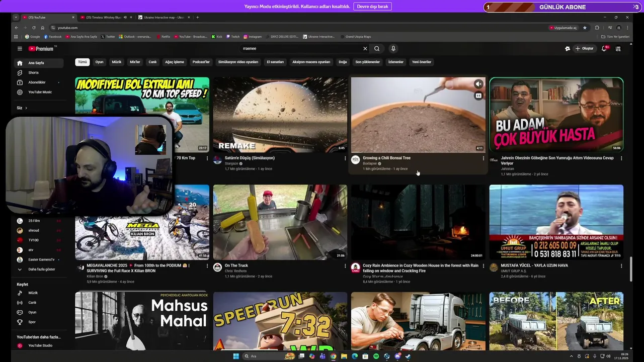644x362 pixels.
Task: Expand Daha fazla göster in subscriptions
Action: point(39,269)
